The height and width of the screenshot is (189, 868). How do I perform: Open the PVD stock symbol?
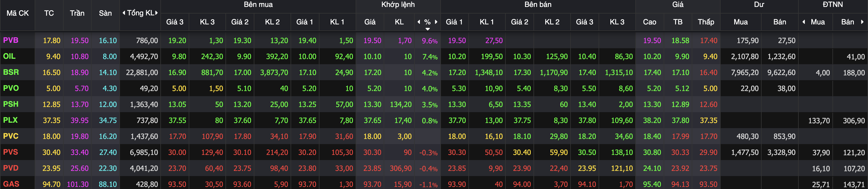[11, 168]
